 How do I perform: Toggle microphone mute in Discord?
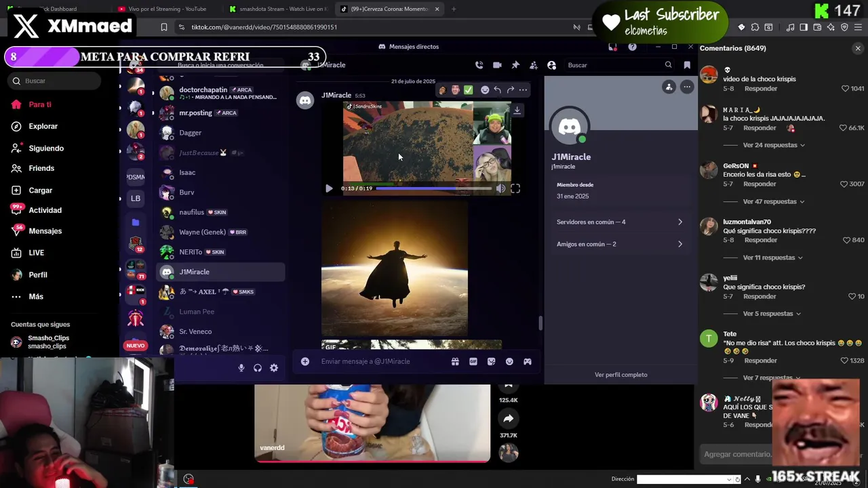tap(241, 367)
